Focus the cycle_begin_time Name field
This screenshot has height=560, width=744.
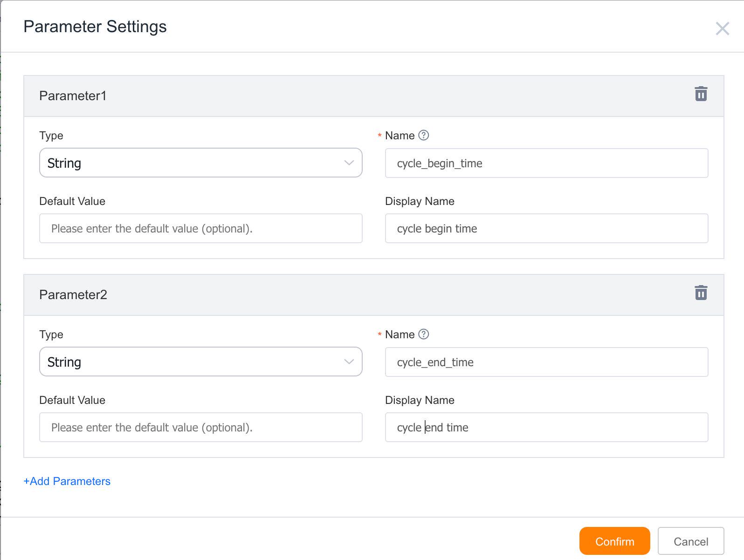546,163
